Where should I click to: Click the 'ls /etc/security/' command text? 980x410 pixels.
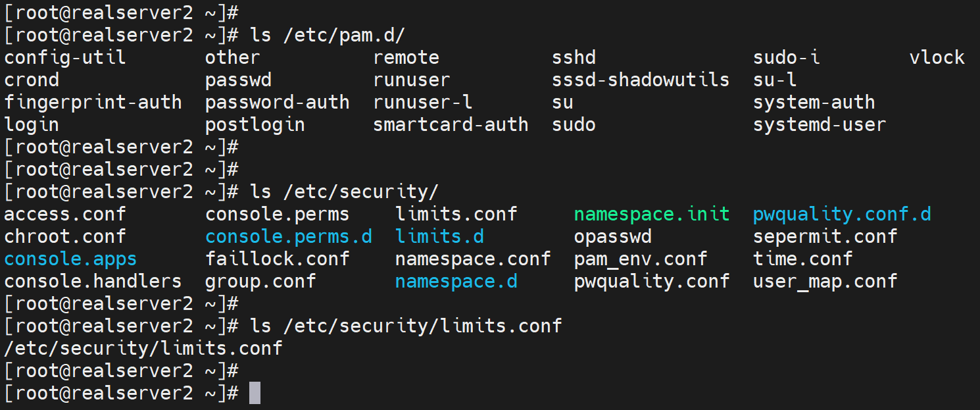(x=344, y=192)
